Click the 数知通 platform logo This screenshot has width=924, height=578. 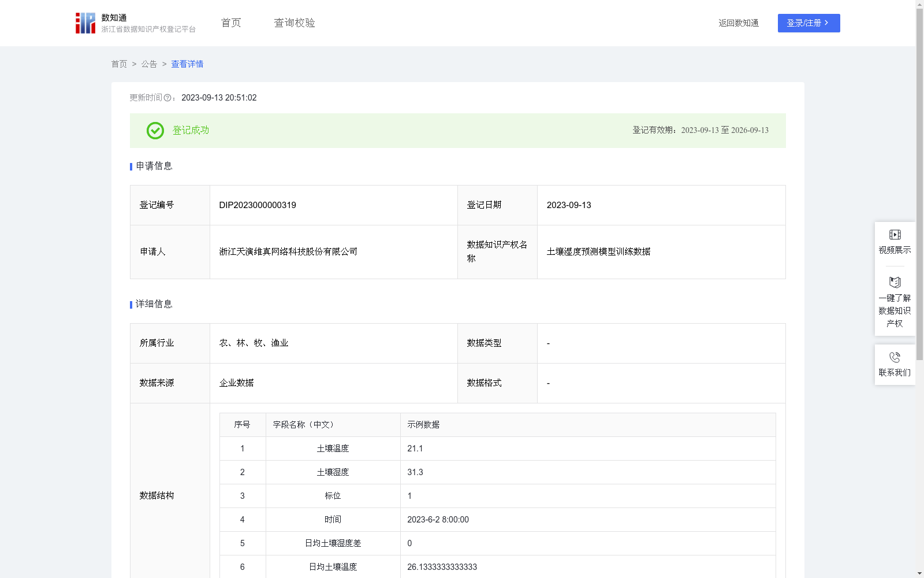click(135, 23)
